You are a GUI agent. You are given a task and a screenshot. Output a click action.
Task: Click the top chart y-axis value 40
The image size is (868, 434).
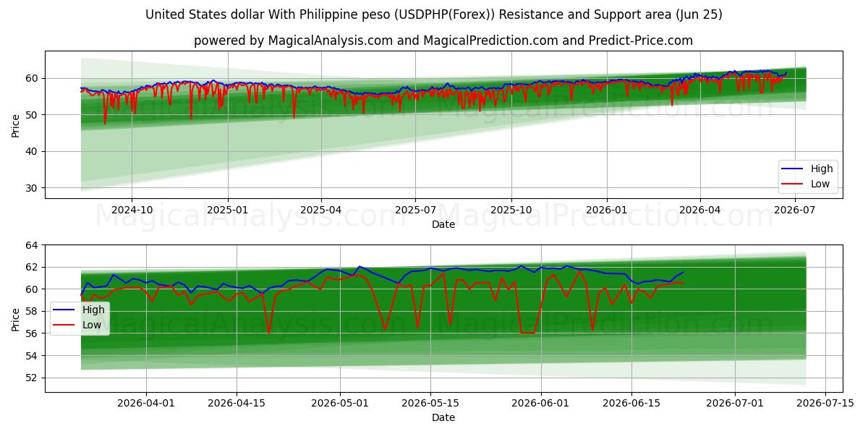(33, 151)
